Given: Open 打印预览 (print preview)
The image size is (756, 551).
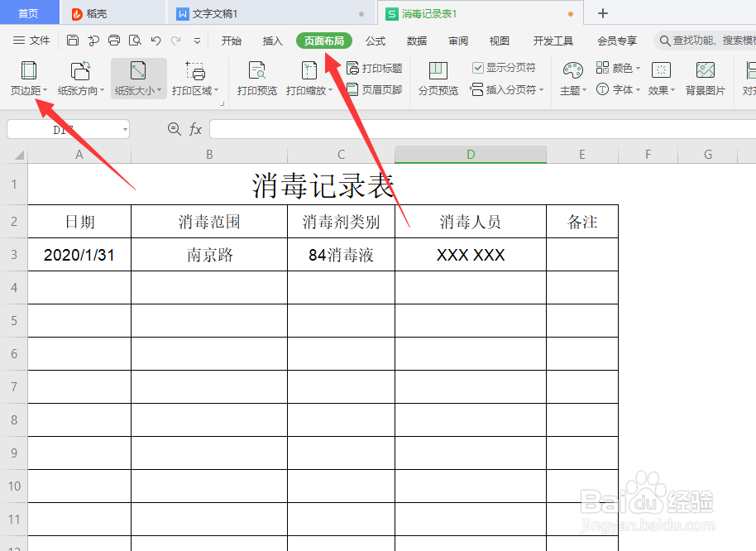Looking at the screenshot, I should point(256,79).
